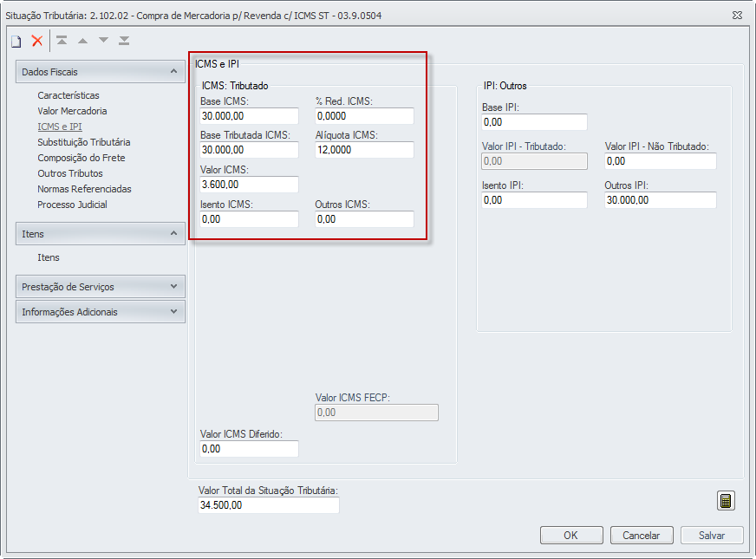Click the Cancelar button
The image size is (756, 559).
point(642,536)
